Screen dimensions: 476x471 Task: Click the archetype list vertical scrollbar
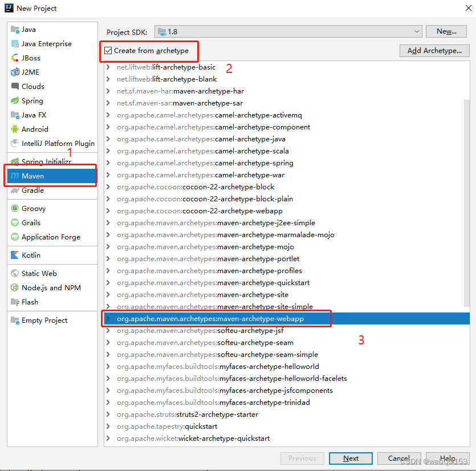point(467,203)
